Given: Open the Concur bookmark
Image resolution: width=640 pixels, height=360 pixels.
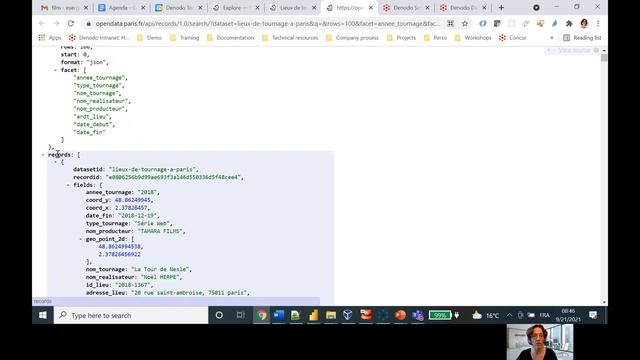Looking at the screenshot, I should pos(513,38).
